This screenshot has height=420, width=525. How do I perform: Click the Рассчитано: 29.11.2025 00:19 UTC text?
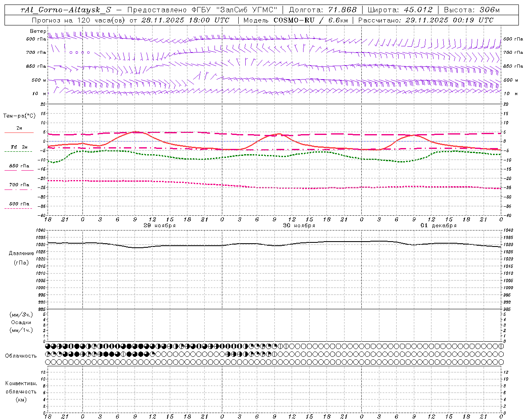click(x=426, y=20)
